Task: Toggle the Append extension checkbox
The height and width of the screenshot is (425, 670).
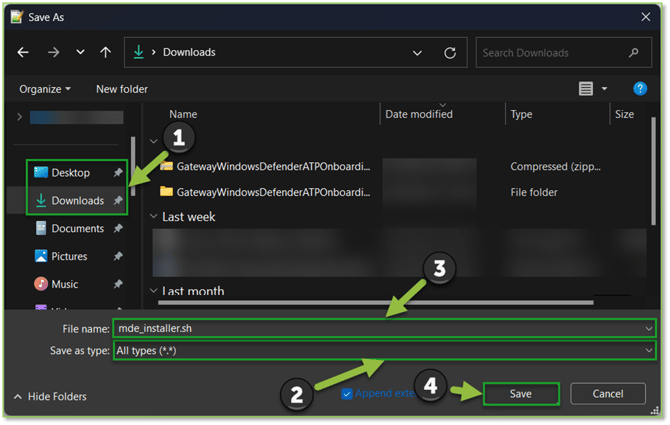Action: [348, 394]
